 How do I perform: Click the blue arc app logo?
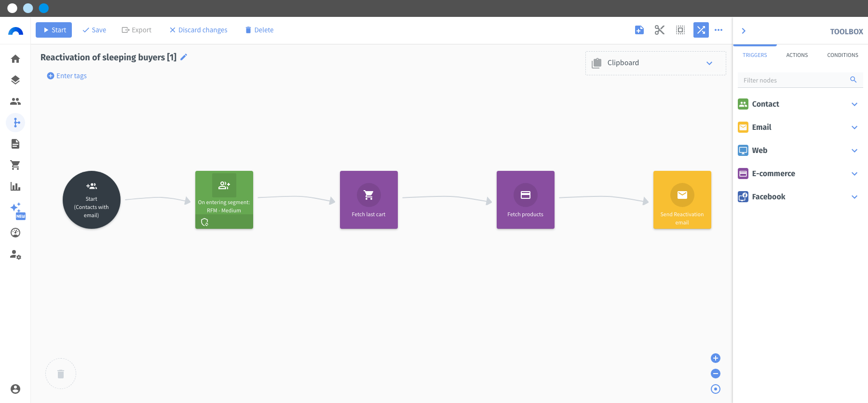point(15,31)
